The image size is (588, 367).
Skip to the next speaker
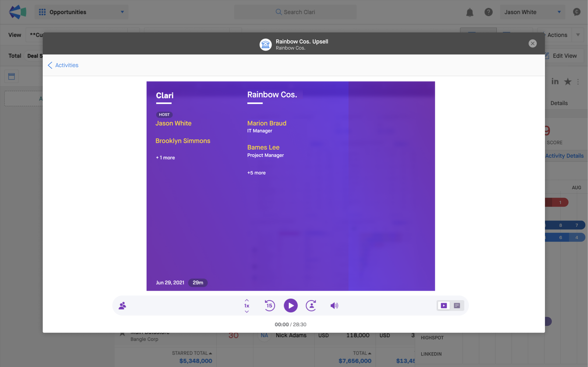(x=311, y=306)
